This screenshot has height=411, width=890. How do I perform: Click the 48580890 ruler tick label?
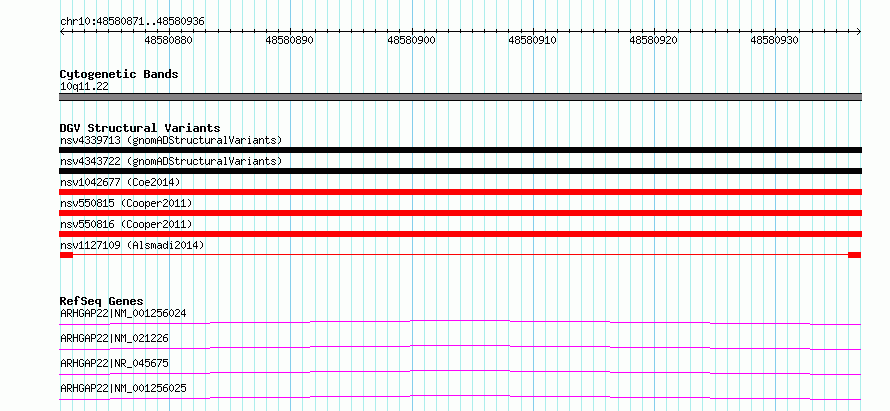pyautogui.click(x=290, y=40)
